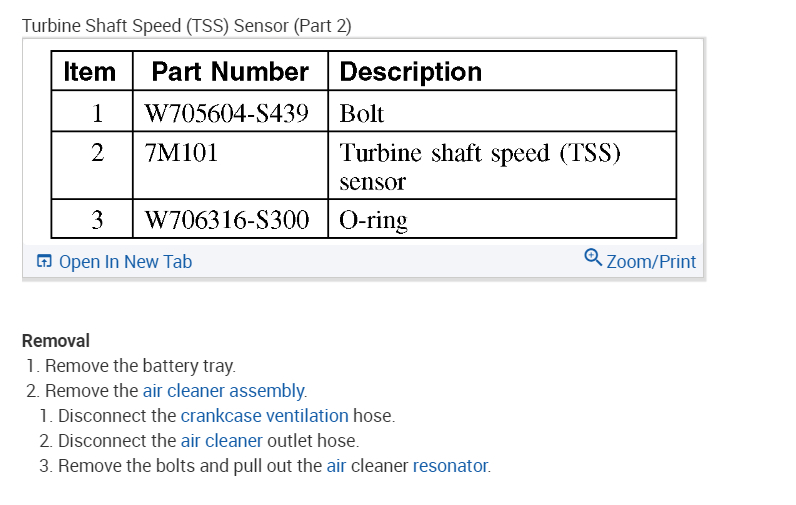This screenshot has width=796, height=505.
Task: Click the 7M101 part number cell
Action: (x=181, y=154)
